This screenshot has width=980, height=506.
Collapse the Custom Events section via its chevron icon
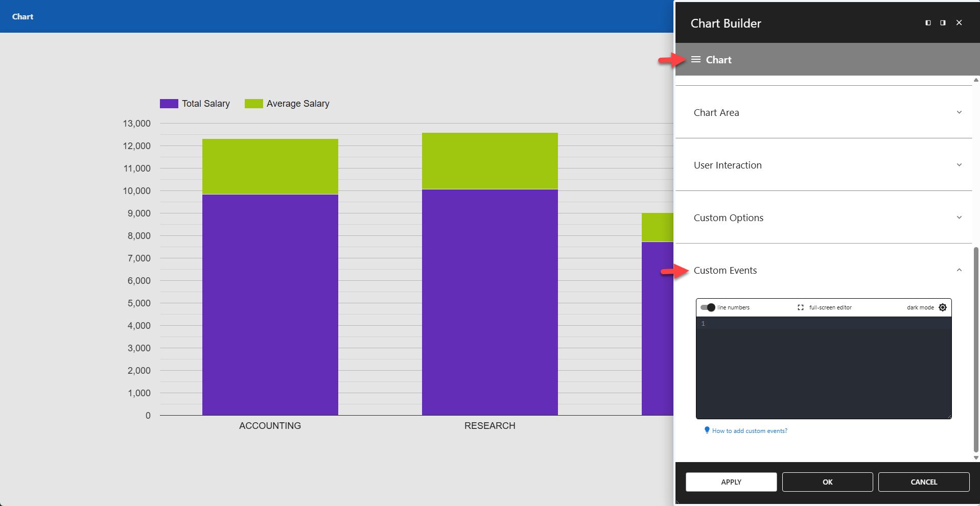[x=959, y=270]
